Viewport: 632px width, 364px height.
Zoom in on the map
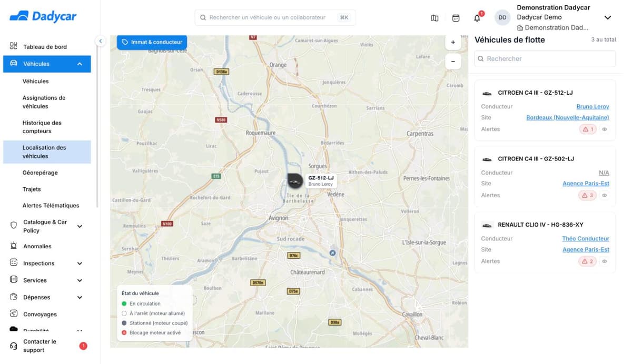point(453,42)
